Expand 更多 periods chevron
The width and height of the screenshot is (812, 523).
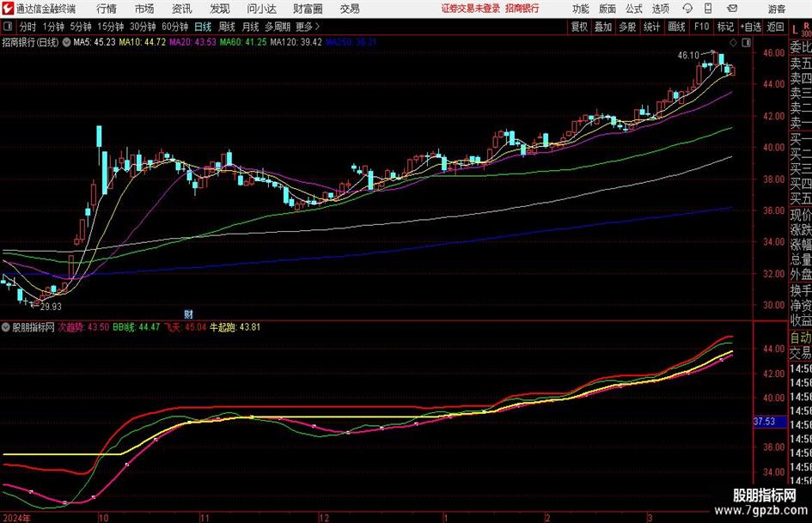click(308, 27)
